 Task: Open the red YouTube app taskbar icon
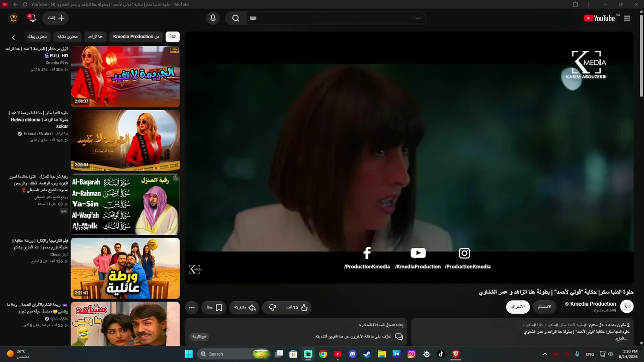[x=338, y=354]
